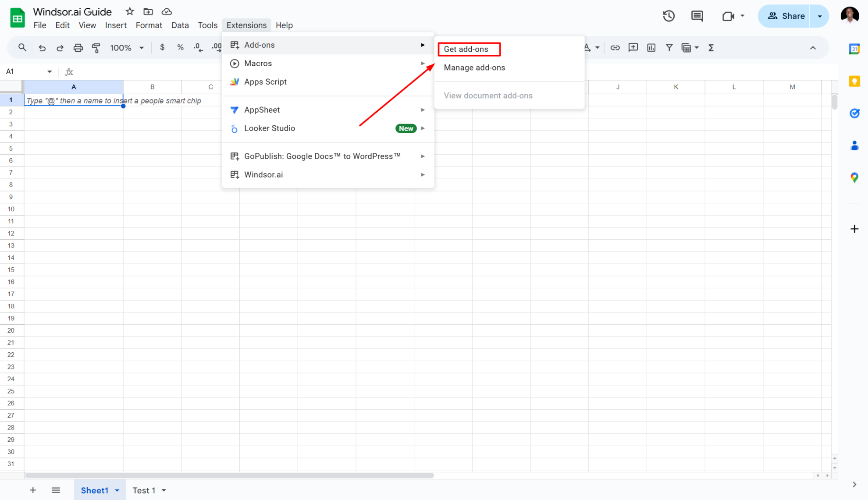Open version history clock icon
The height and width of the screenshot is (500, 868).
[x=669, y=16]
